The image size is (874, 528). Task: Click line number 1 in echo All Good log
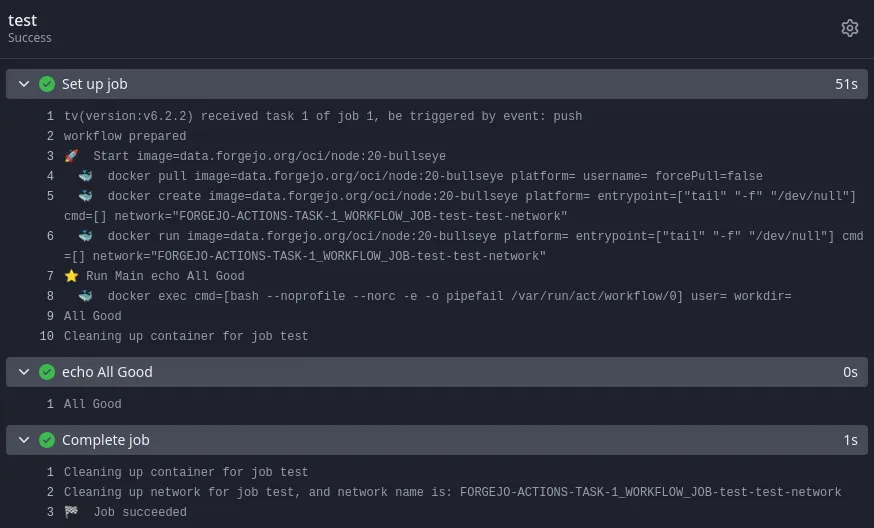[50, 404]
